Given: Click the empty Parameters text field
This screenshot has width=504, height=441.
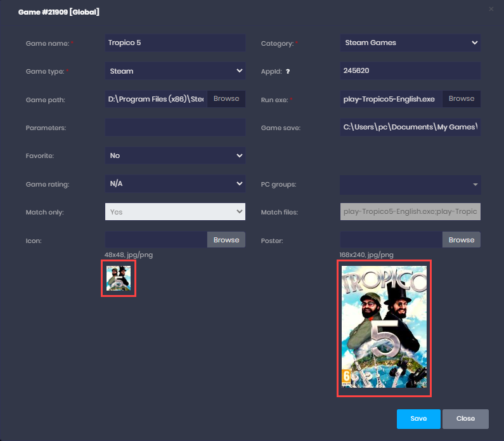Looking at the screenshot, I should (175, 128).
